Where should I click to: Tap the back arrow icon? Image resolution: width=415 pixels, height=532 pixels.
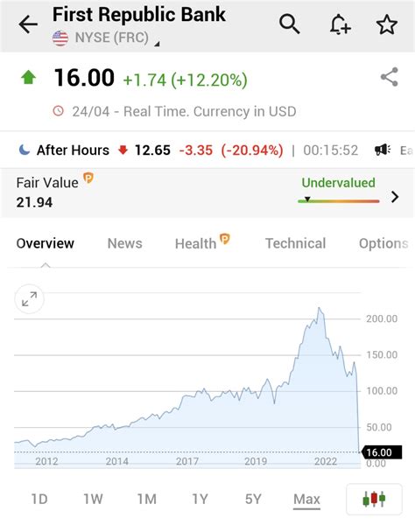[x=28, y=24]
